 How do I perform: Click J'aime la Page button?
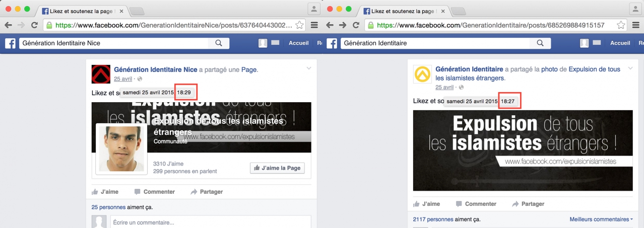click(x=277, y=168)
